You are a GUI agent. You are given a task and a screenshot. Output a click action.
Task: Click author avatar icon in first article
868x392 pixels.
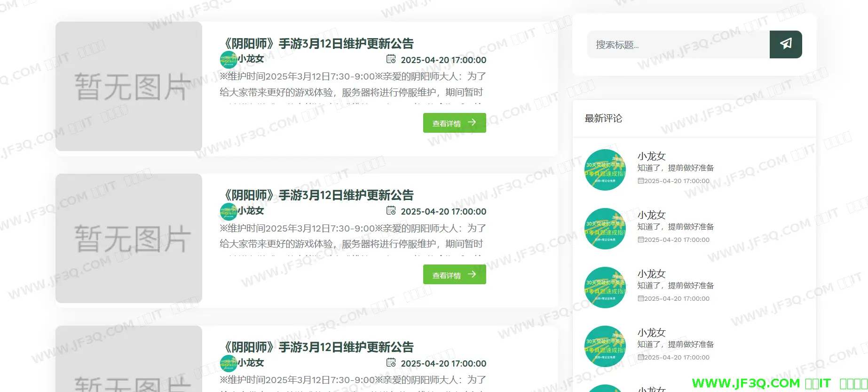(x=228, y=60)
